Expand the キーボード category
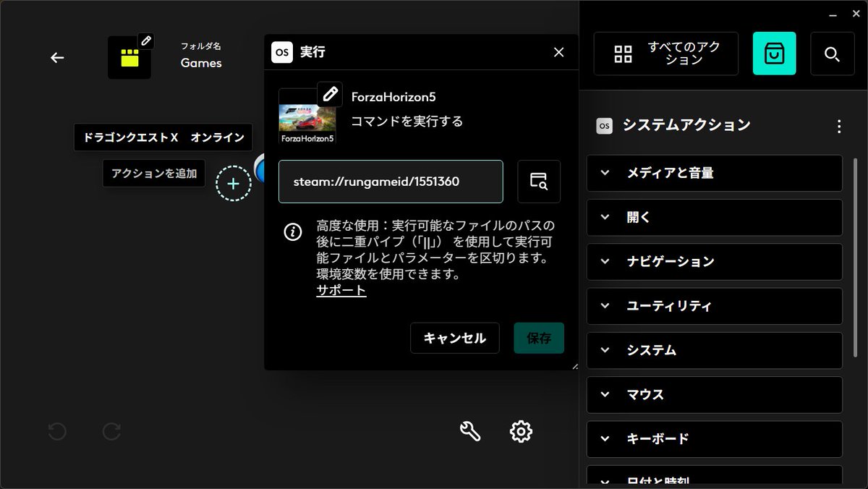This screenshot has width=868, height=489. (x=715, y=439)
